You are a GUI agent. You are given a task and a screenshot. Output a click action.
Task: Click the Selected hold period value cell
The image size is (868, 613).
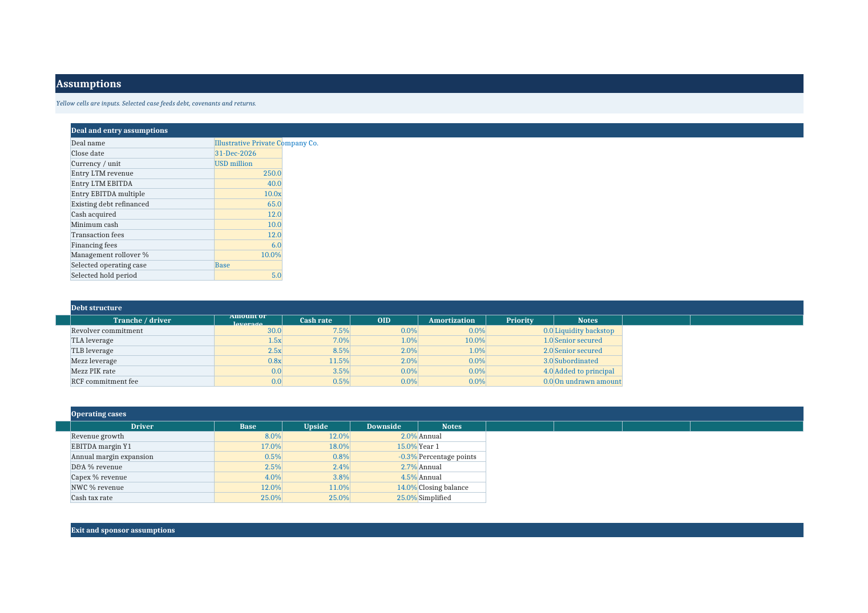coord(248,275)
